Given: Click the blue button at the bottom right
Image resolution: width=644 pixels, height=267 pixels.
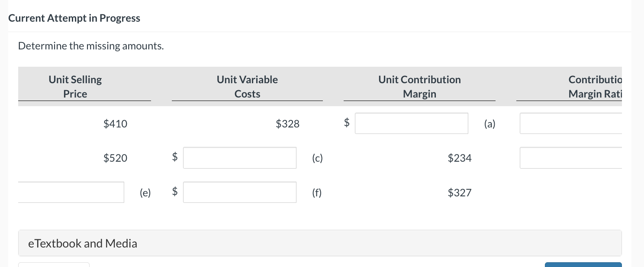Looking at the screenshot, I should coord(583,264).
